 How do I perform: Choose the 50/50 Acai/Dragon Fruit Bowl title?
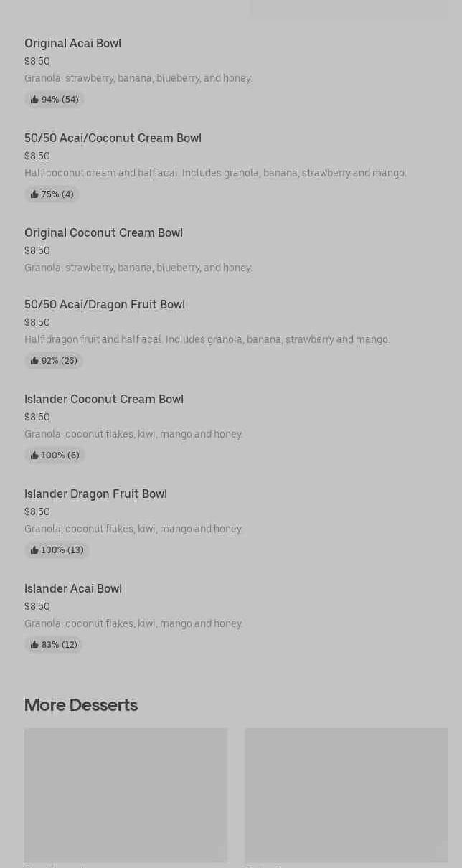(x=105, y=304)
